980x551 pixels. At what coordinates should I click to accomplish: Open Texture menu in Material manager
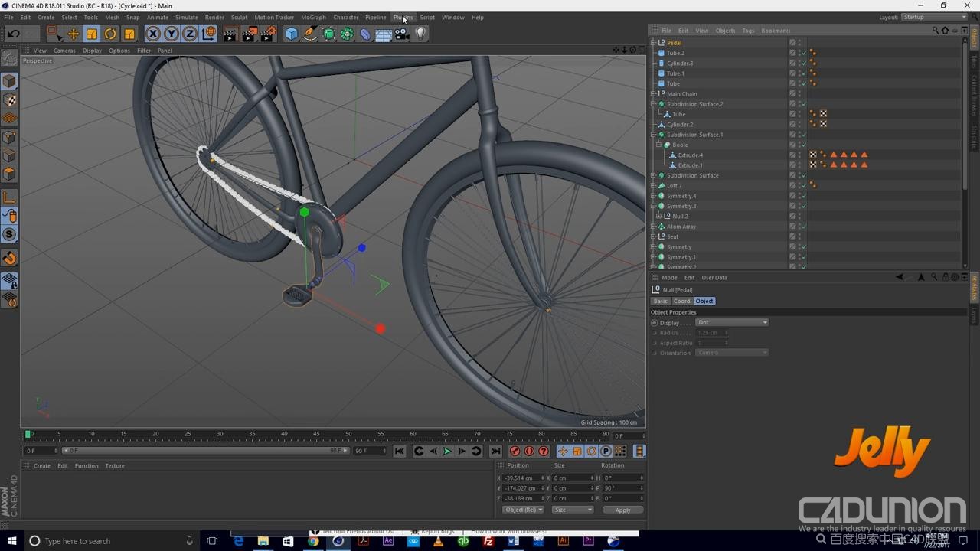tap(115, 466)
